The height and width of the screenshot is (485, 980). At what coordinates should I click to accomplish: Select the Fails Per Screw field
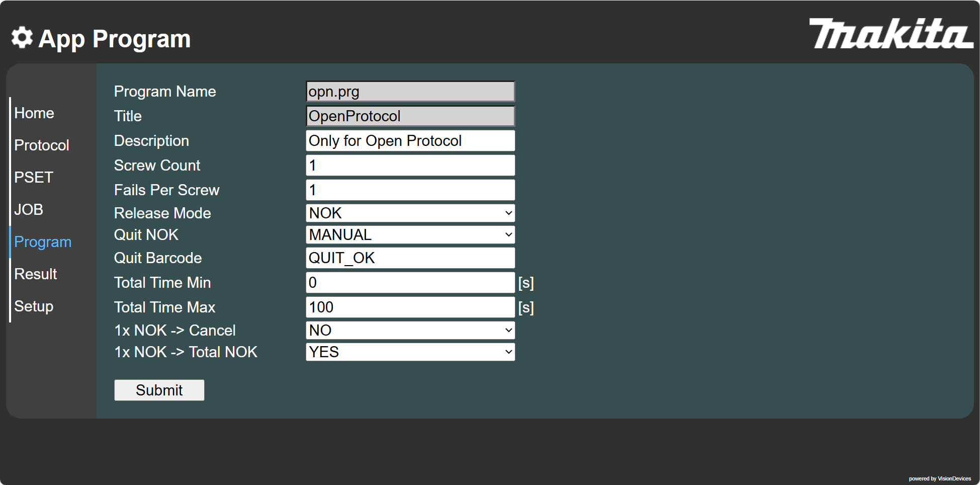tap(410, 190)
